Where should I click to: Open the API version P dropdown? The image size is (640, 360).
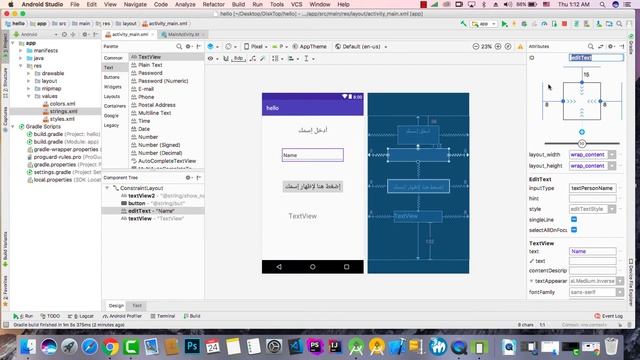click(280, 47)
